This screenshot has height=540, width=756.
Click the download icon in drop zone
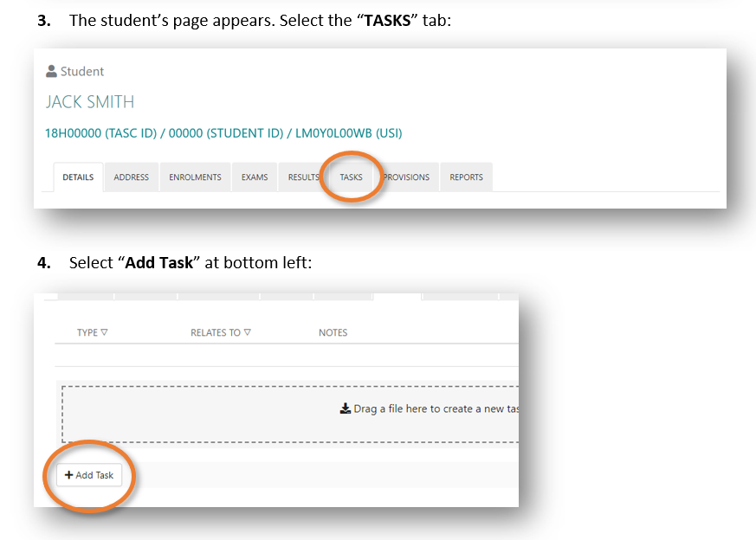[x=345, y=408]
